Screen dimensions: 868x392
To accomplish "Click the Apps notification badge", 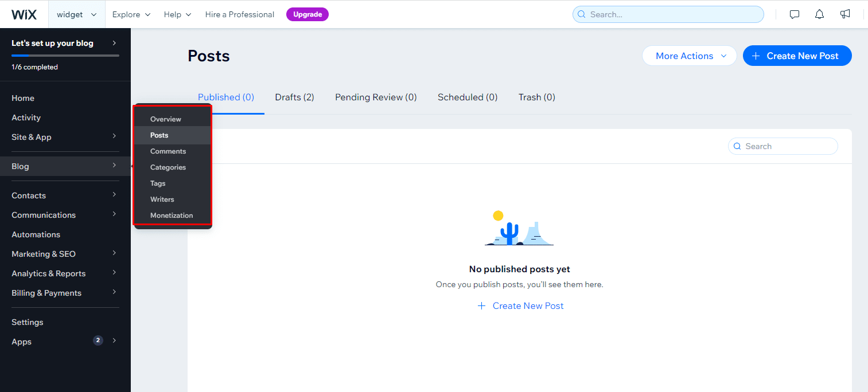I will [98, 340].
